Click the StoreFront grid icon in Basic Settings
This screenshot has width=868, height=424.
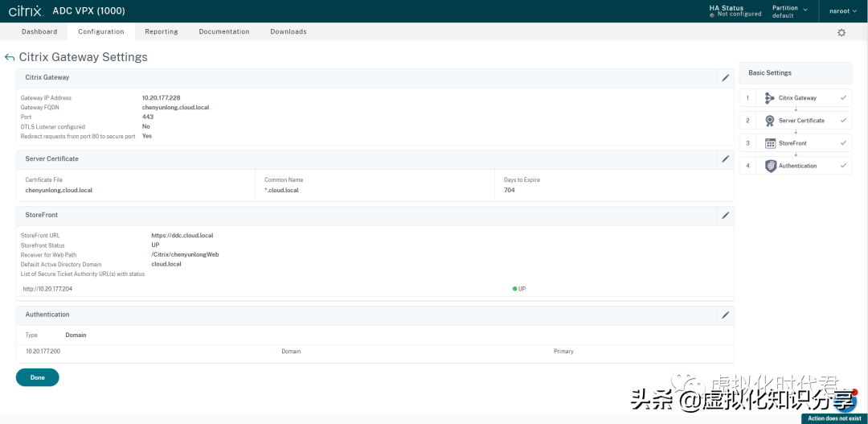770,143
